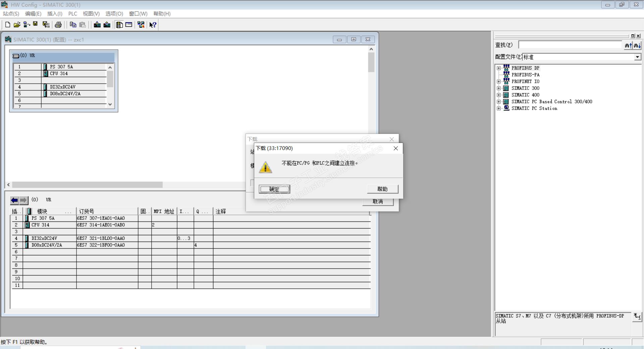This screenshot has height=349, width=644.
Task: Click the catalog search-downward binoculars icon
Action: coord(637,45)
